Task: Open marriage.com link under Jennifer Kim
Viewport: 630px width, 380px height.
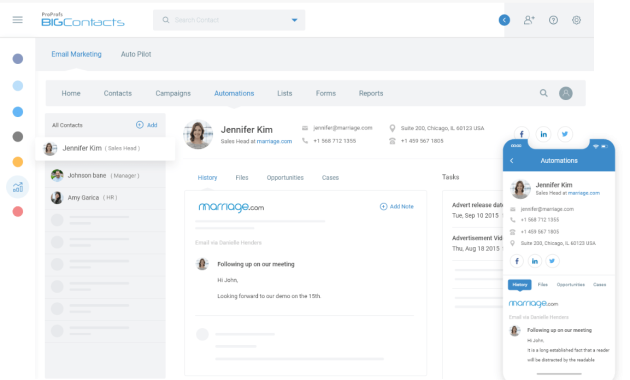Action: tap(274, 141)
